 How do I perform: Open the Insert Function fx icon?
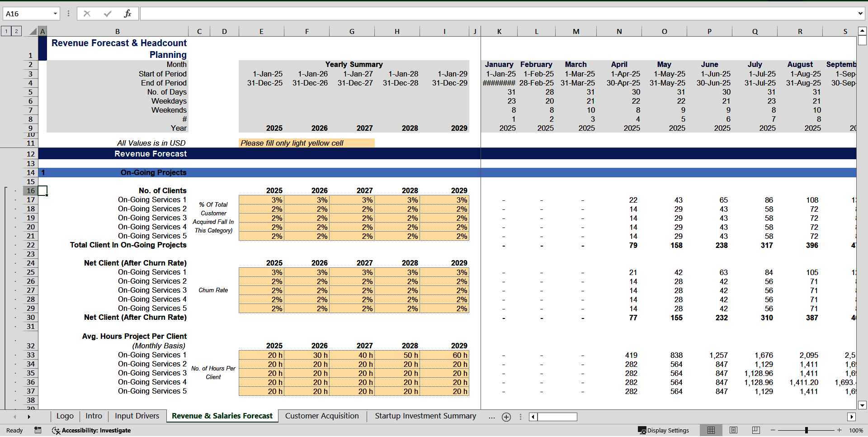pyautogui.click(x=127, y=14)
